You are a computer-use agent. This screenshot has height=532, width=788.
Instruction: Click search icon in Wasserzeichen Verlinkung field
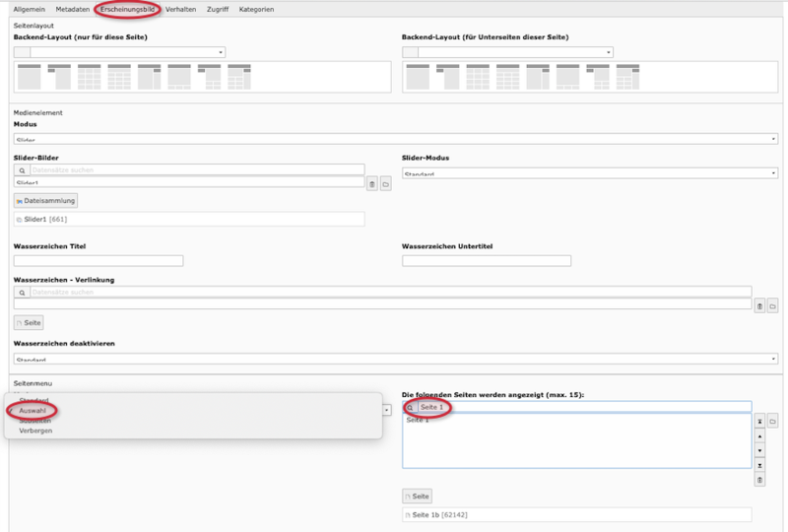[x=22, y=293]
